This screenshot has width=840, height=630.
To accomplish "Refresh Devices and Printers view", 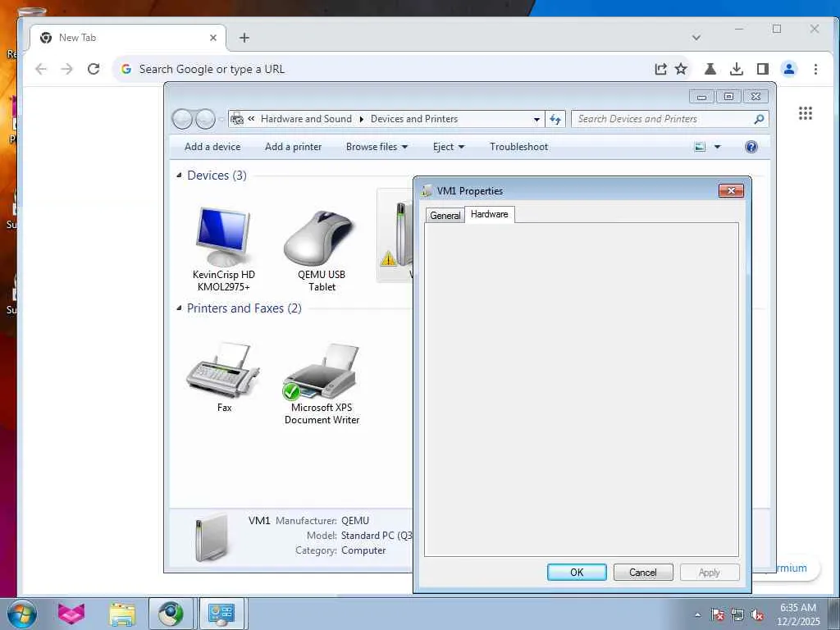I will tap(555, 120).
